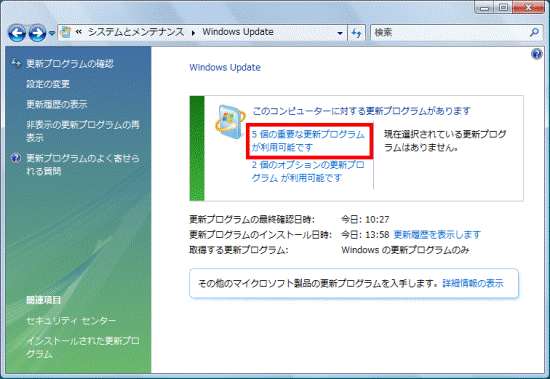Expand the address bar history dropdown
The width and height of the screenshot is (550, 379).
[x=340, y=33]
